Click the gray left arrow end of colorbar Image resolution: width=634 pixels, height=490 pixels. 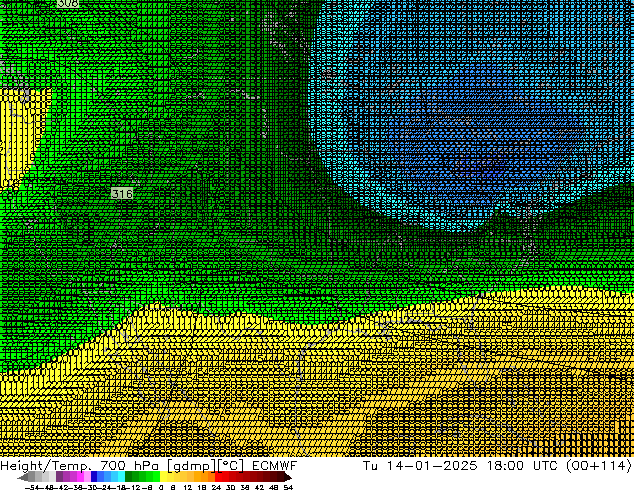click(x=23, y=477)
